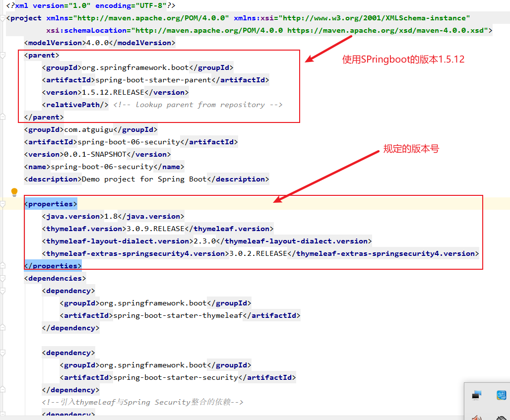Screen dimensions: 510x420
Task: Click thymeleaf-layout-dialect.version value 2.3.0
Action: point(204,241)
